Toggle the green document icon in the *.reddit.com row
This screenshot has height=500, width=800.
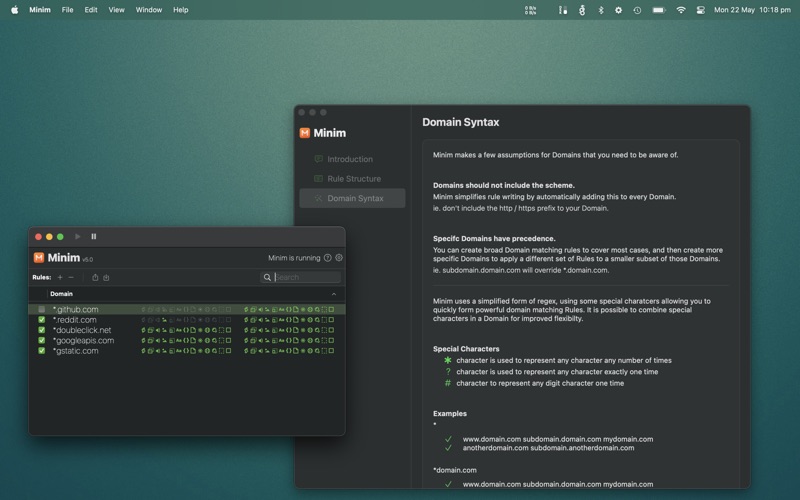(295, 320)
